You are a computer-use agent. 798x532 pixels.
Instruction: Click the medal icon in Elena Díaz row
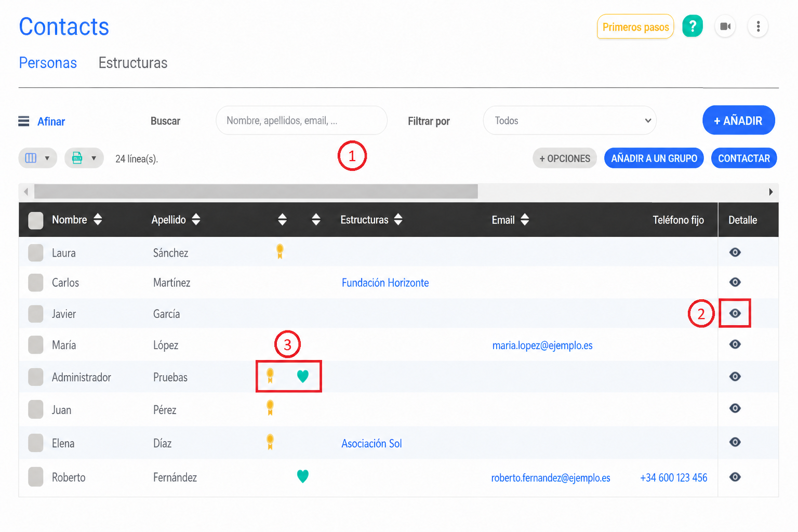[x=270, y=442]
